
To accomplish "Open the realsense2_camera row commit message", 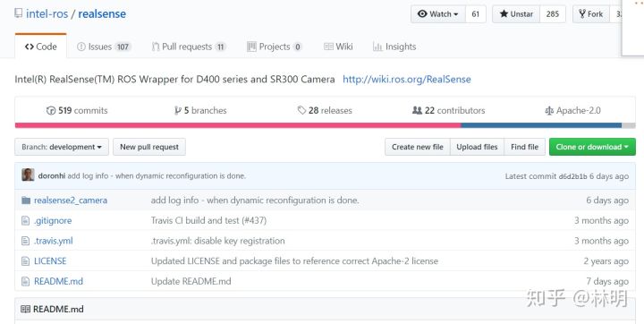I will (255, 200).
